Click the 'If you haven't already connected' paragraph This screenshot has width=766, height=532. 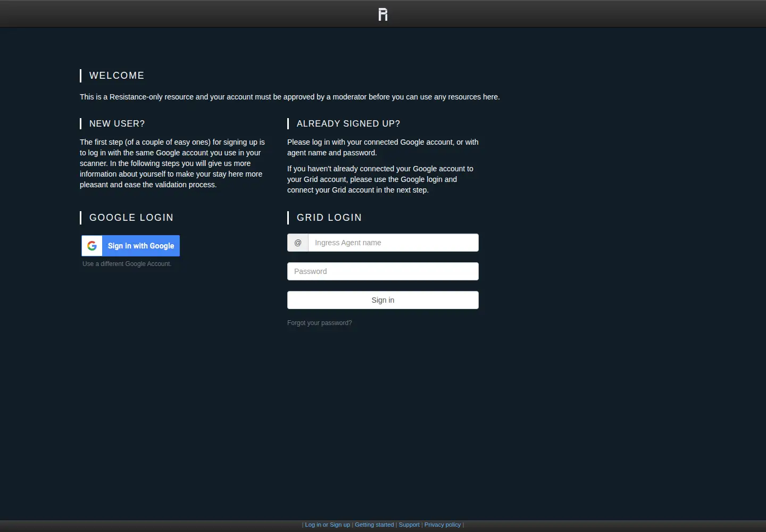(x=380, y=179)
